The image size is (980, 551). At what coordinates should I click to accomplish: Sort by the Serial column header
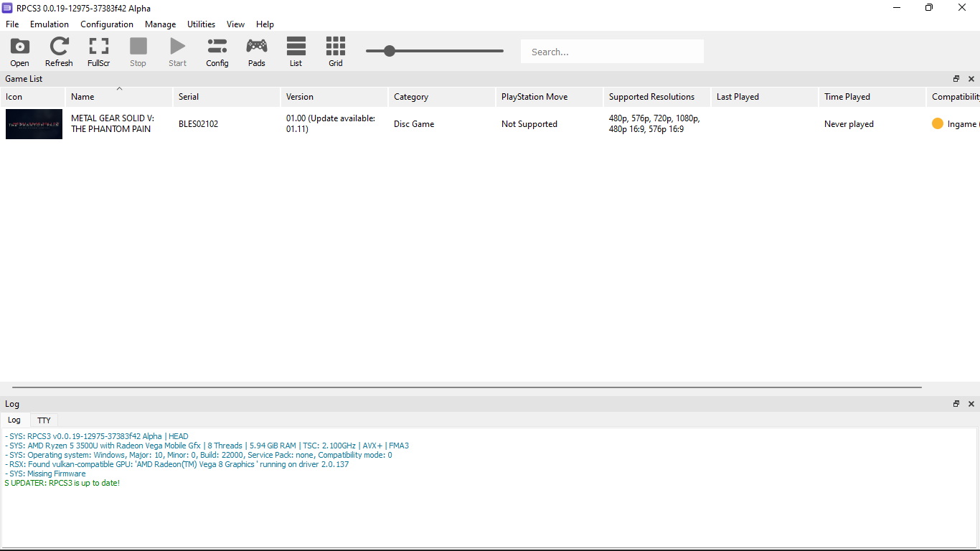[227, 97]
